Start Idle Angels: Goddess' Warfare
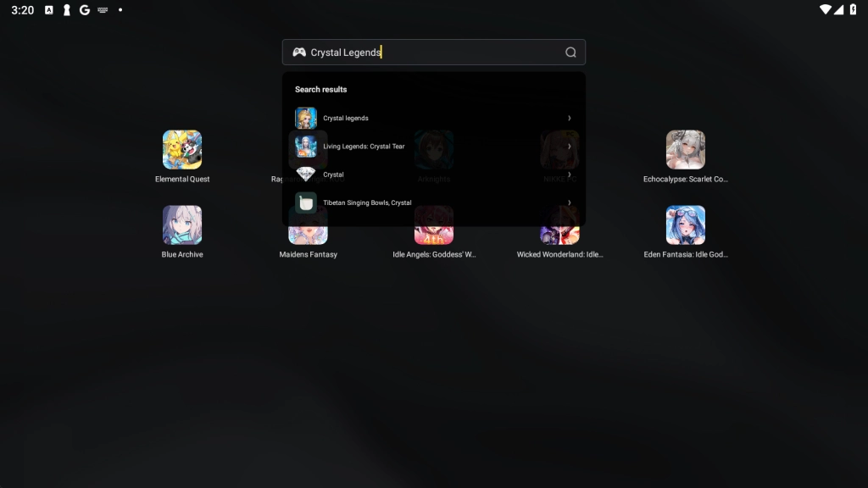Viewport: 868px width, 488px height. click(x=434, y=224)
